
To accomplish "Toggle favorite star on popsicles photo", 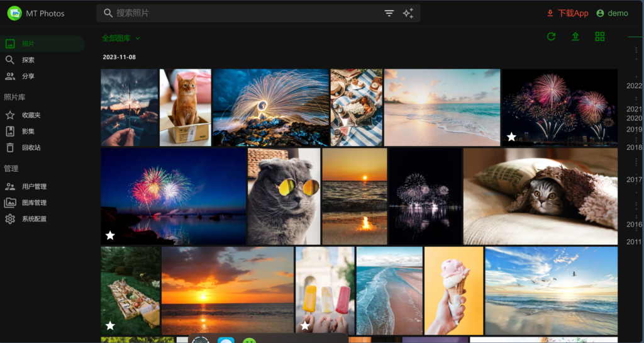I will coord(305,326).
